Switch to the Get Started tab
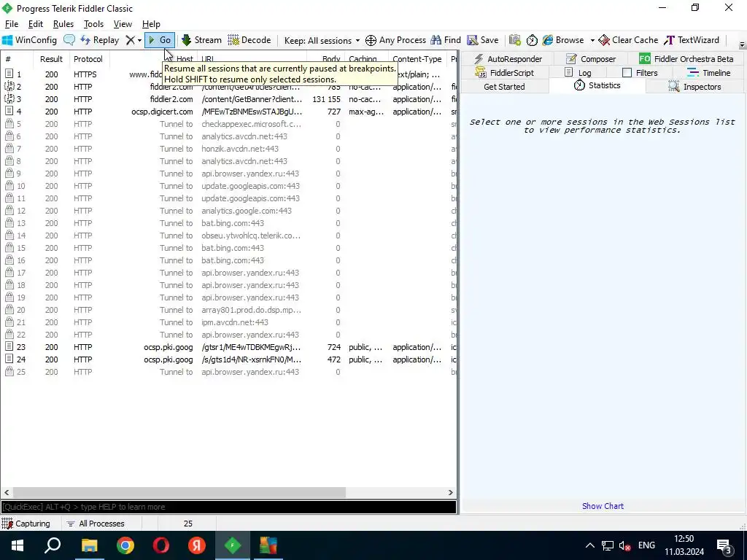The width and height of the screenshot is (747, 560). [x=504, y=87]
